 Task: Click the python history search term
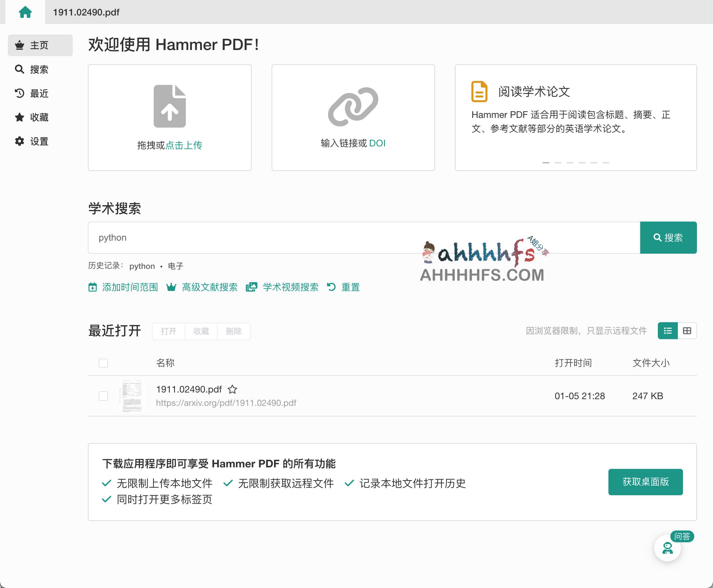tap(142, 266)
